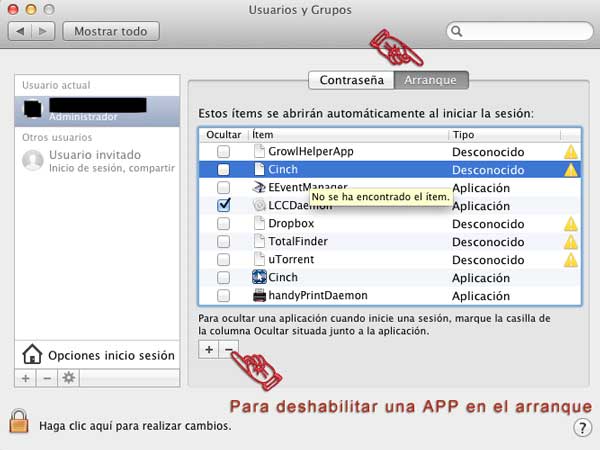
Task: Toggle hide checkbox for EEventManager
Action: pyautogui.click(x=223, y=188)
